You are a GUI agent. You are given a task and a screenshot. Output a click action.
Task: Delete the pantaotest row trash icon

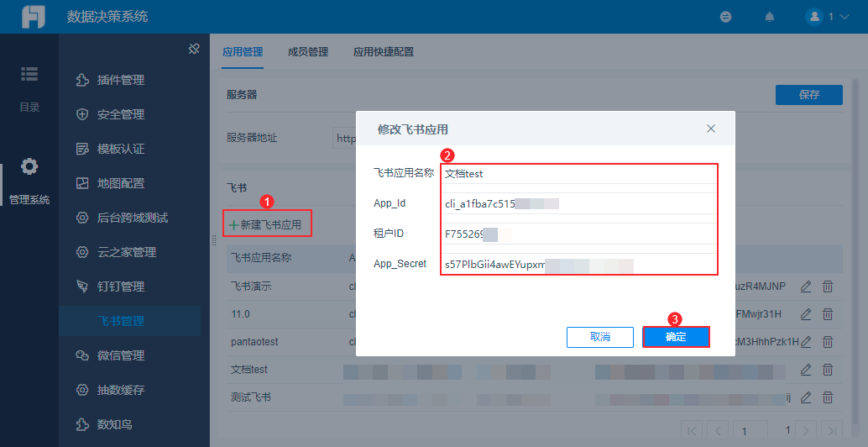[x=828, y=342]
